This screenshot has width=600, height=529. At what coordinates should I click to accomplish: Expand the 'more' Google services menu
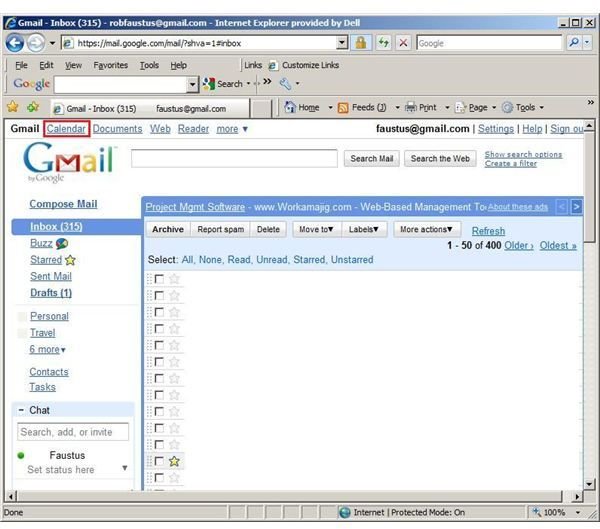(232, 129)
